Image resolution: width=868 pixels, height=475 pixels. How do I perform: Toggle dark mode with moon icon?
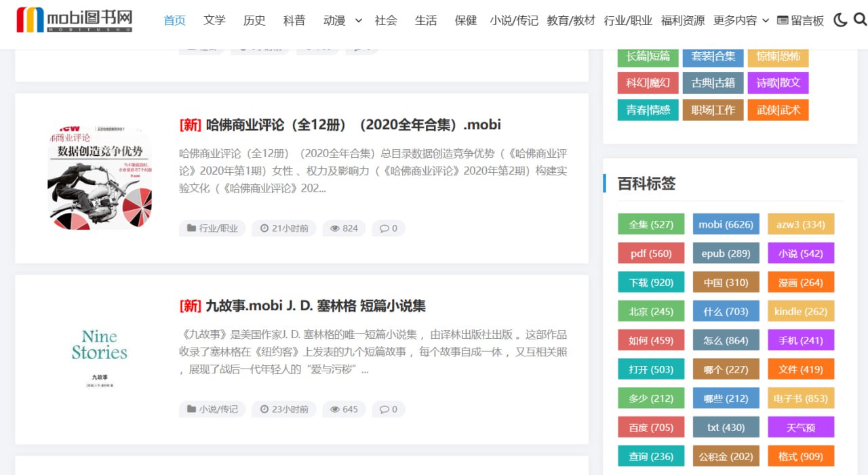(x=840, y=20)
